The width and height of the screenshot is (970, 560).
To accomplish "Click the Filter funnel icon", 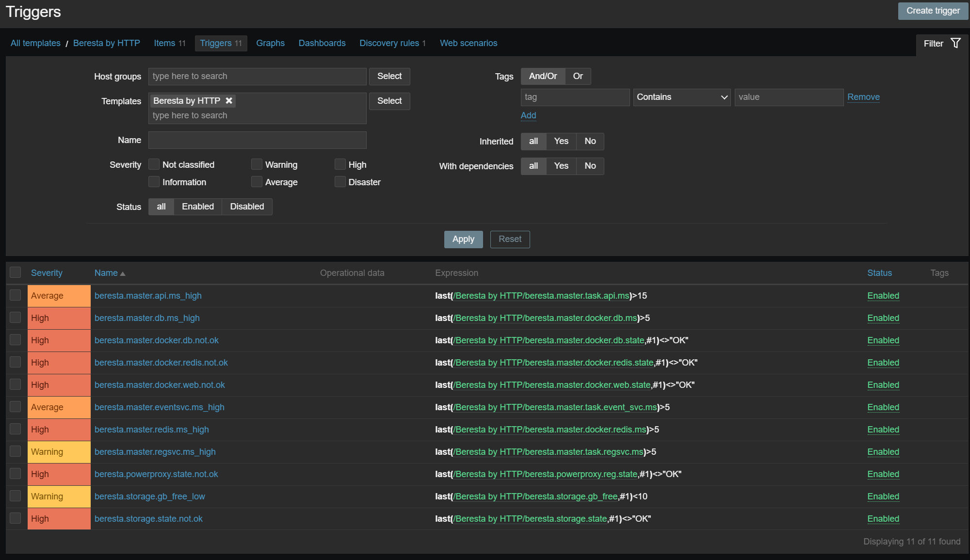I will click(x=955, y=43).
